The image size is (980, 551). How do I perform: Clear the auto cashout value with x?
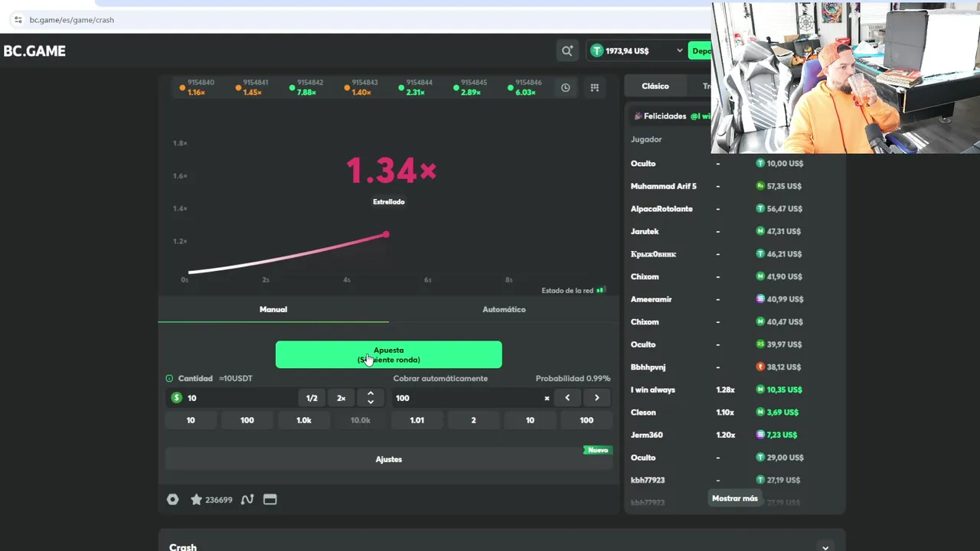[547, 398]
